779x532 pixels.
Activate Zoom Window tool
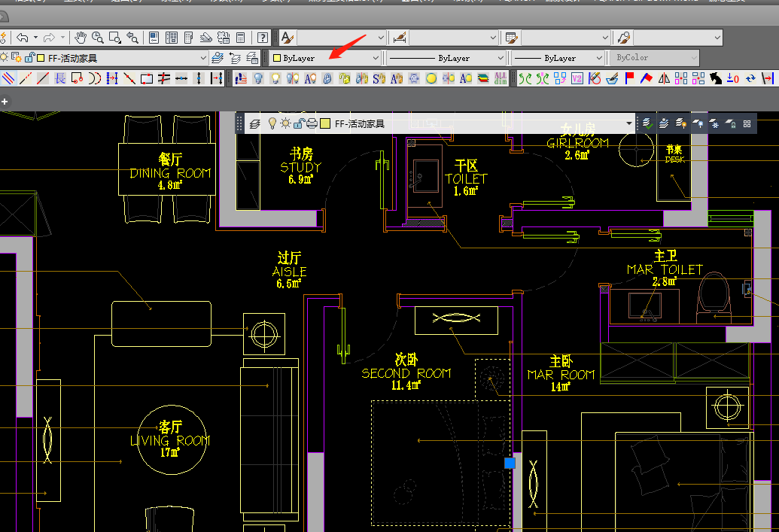pyautogui.click(x=114, y=38)
